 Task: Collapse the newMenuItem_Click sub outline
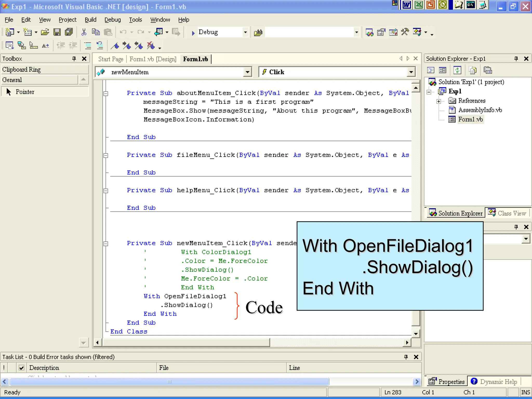pos(106,244)
